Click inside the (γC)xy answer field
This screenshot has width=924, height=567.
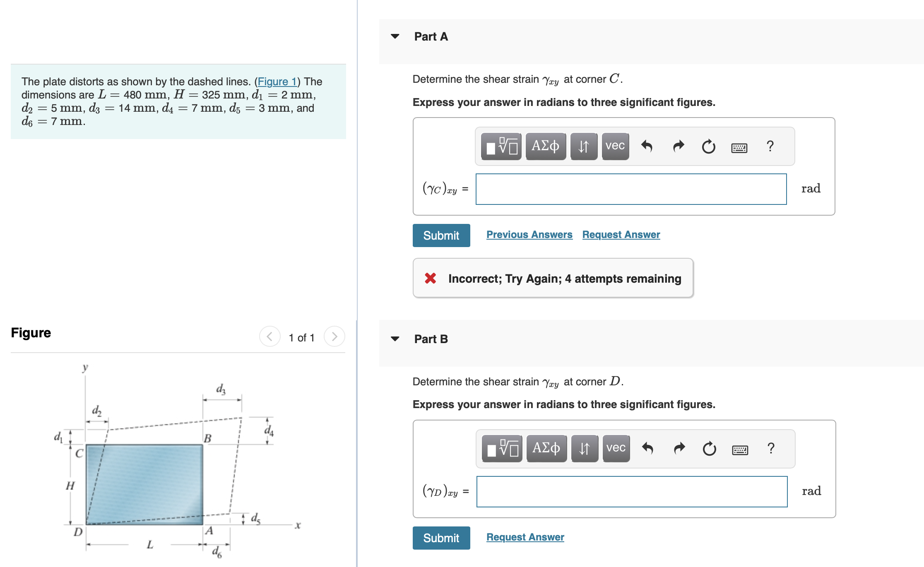pos(631,189)
